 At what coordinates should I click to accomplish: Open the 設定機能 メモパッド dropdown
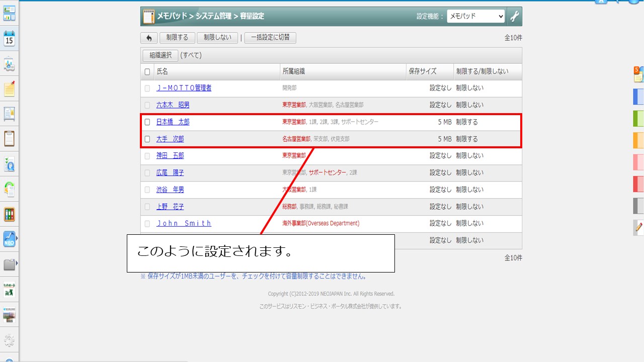tap(475, 17)
